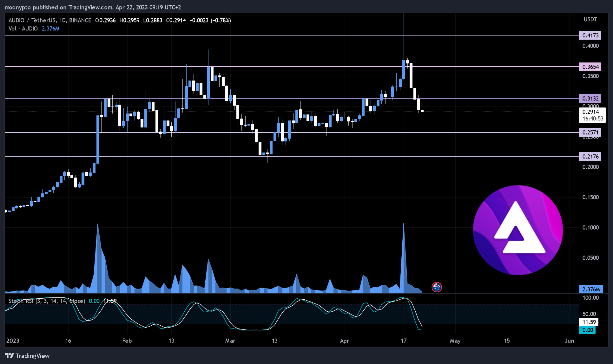Image resolution: width=613 pixels, height=364 pixels.
Task: Click the current price 0.2914 label
Action: [x=591, y=112]
